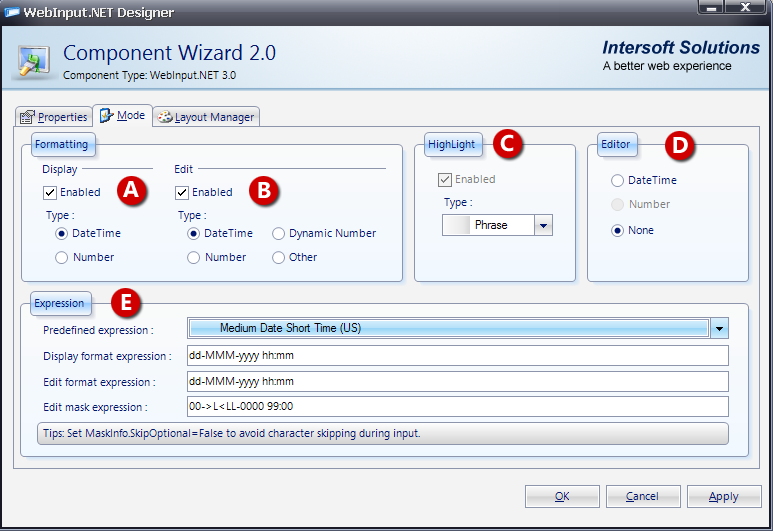
Task: Select DateTime in the Editor group
Action: tap(618, 180)
